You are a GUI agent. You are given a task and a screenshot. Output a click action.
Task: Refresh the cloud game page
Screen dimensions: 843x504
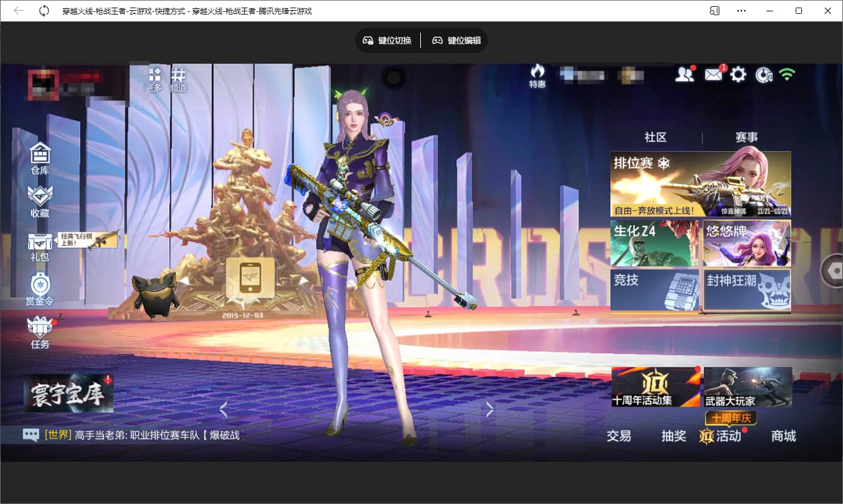[44, 11]
